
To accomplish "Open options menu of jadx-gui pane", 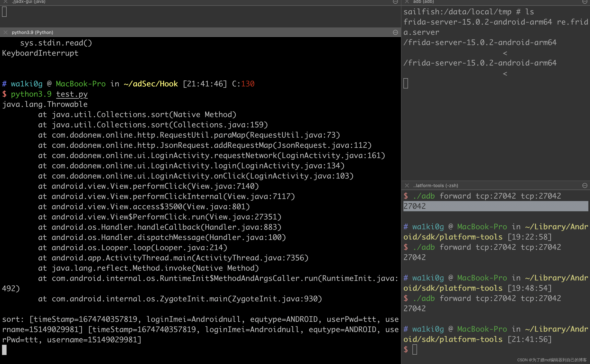I will 395,1.
